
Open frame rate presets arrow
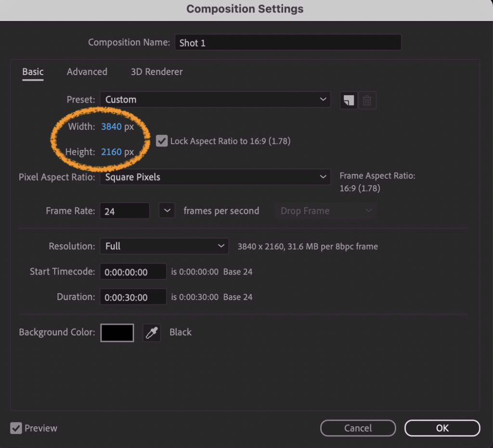tap(167, 211)
